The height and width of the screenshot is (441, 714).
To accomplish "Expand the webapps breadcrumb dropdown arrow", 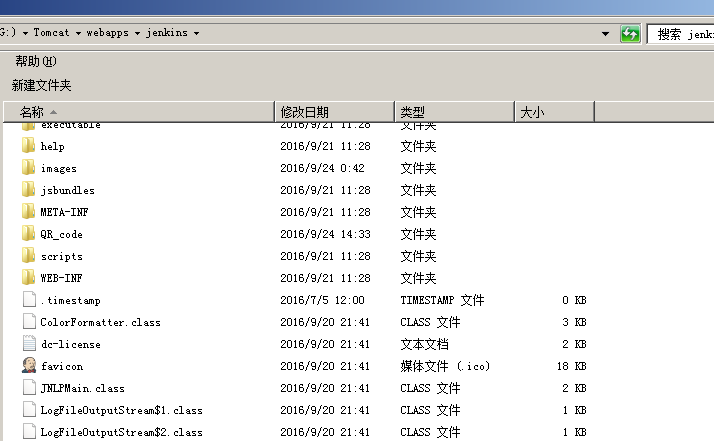I will pos(137,33).
